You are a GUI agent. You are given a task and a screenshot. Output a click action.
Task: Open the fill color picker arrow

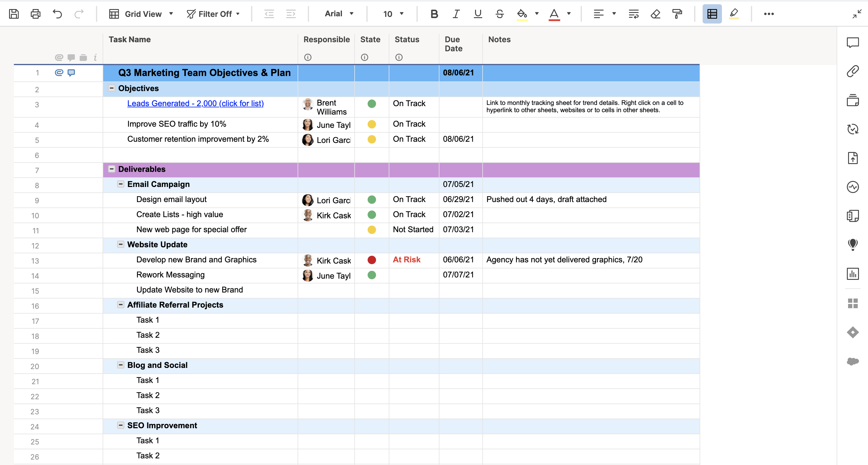(x=537, y=14)
